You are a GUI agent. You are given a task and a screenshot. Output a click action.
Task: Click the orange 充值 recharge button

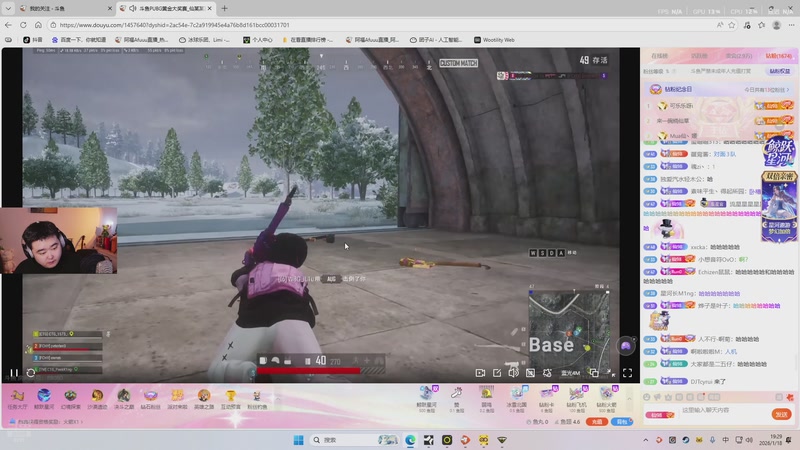(x=596, y=422)
